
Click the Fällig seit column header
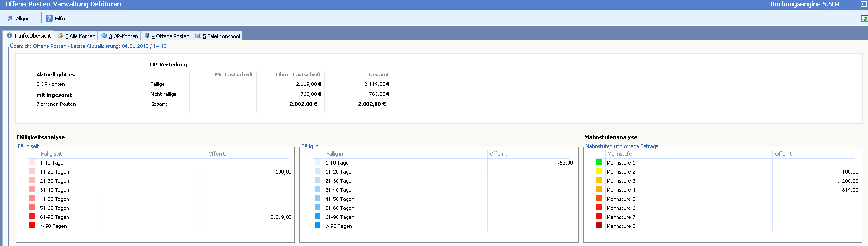coord(51,154)
